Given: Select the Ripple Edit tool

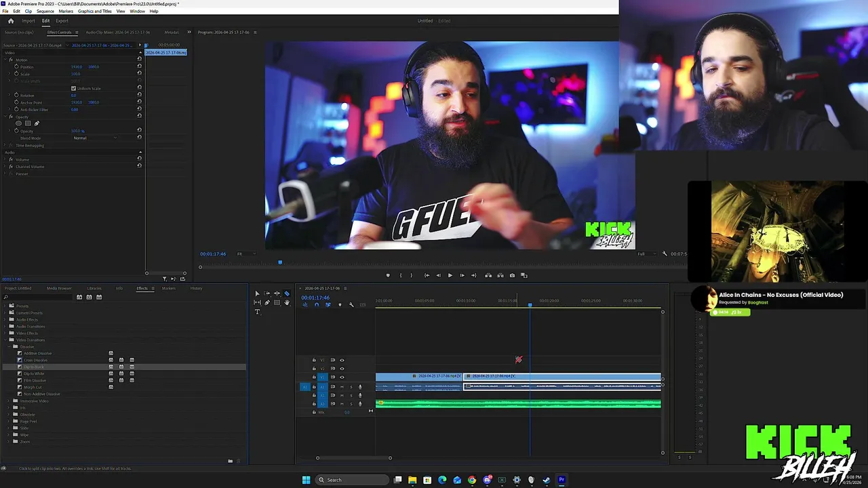Looking at the screenshot, I should click(277, 293).
